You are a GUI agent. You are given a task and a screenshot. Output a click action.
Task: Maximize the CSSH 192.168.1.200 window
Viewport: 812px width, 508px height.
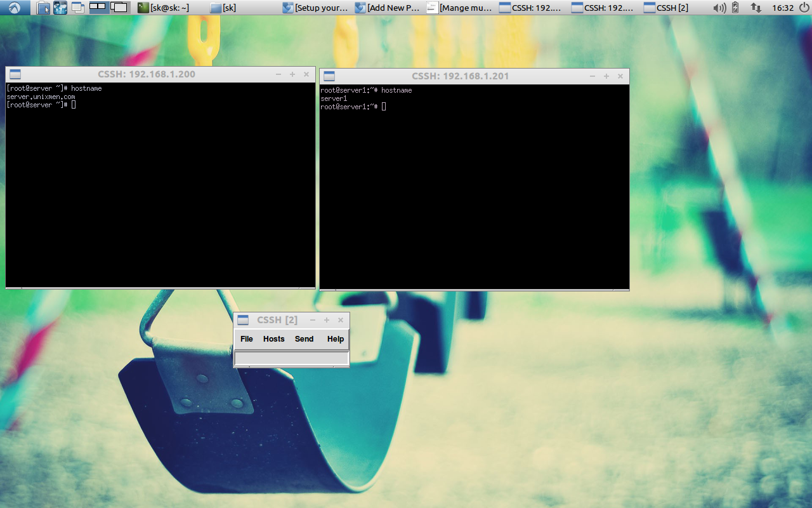tap(292, 74)
